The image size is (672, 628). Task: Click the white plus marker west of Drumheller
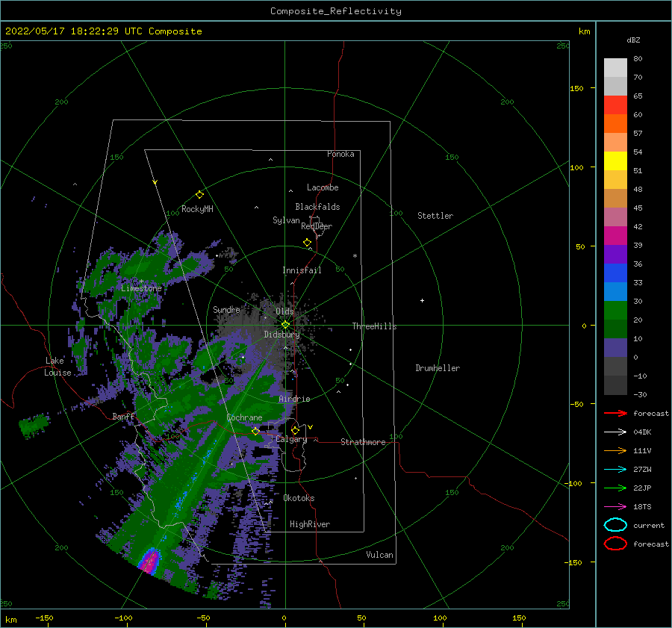coord(422,300)
